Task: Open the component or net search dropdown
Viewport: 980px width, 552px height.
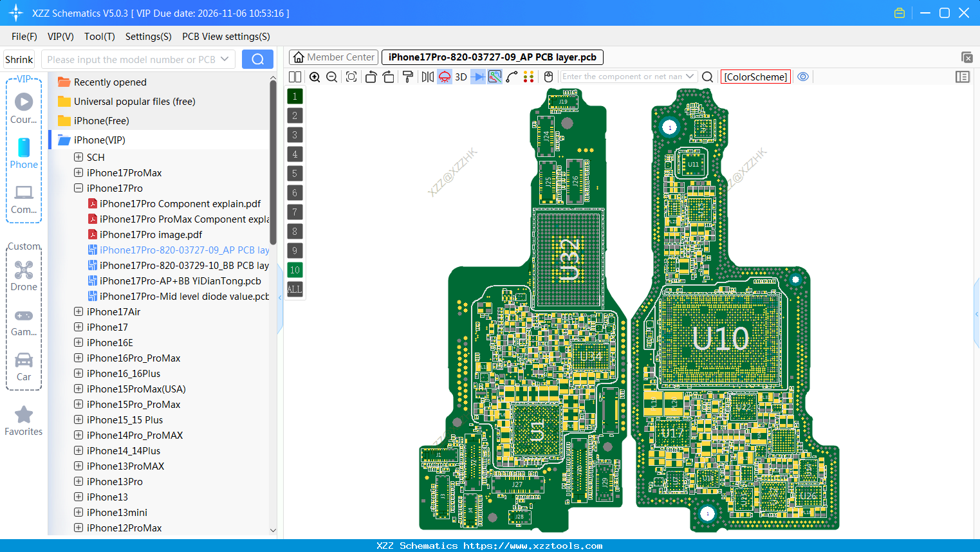Action: [x=690, y=76]
